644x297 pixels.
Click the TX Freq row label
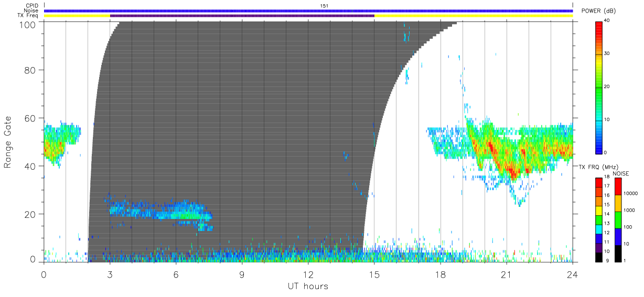(x=28, y=16)
